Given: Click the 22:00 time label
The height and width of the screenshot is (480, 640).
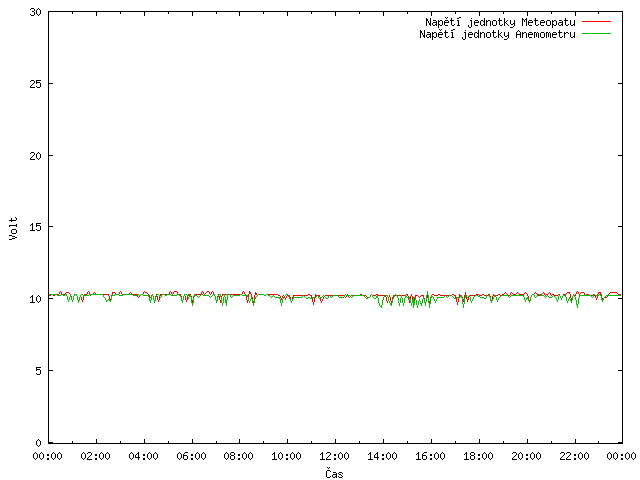Looking at the screenshot, I should pyautogui.click(x=574, y=456).
